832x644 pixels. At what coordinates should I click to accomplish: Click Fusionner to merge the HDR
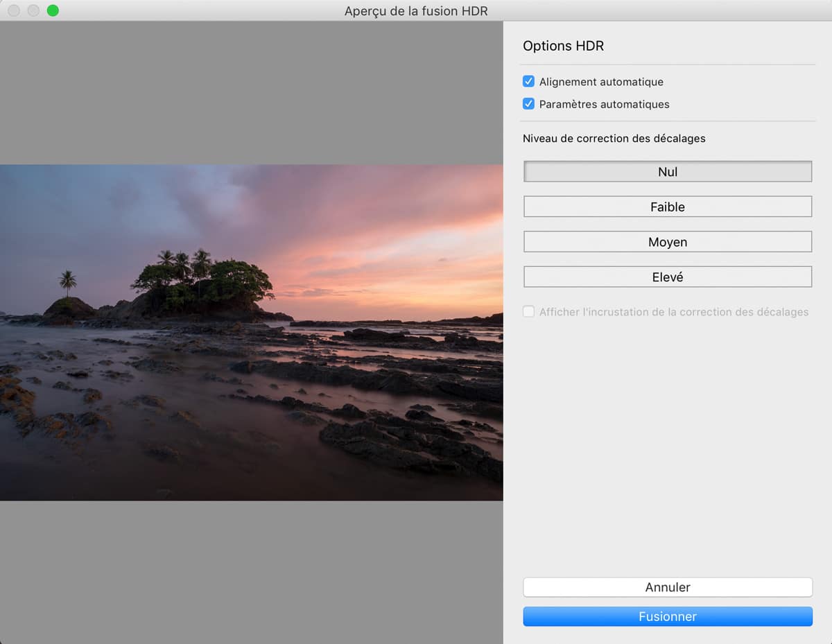667,616
